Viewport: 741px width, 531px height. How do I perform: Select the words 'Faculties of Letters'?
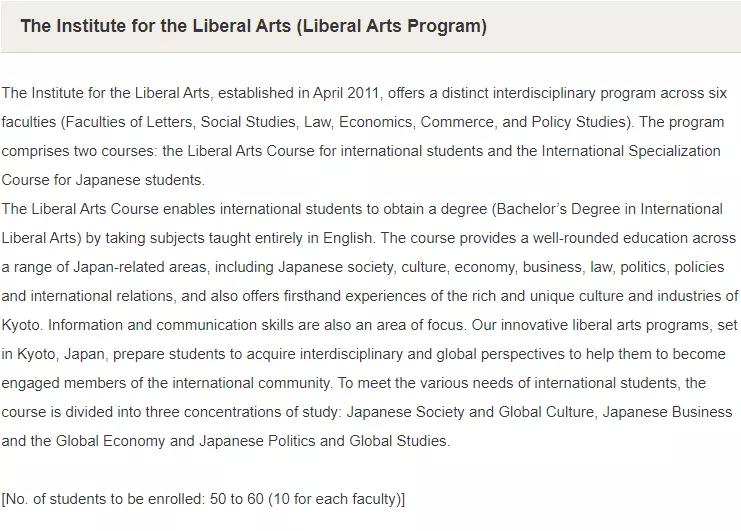pos(128,122)
